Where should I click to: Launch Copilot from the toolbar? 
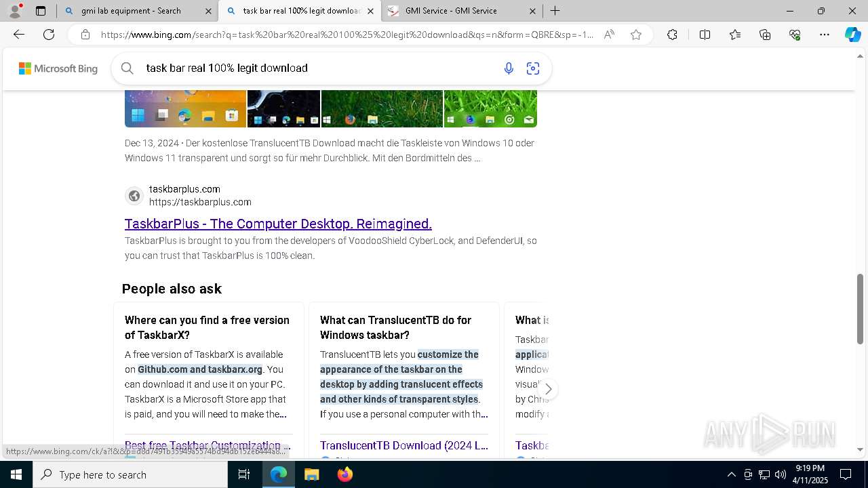click(x=852, y=35)
